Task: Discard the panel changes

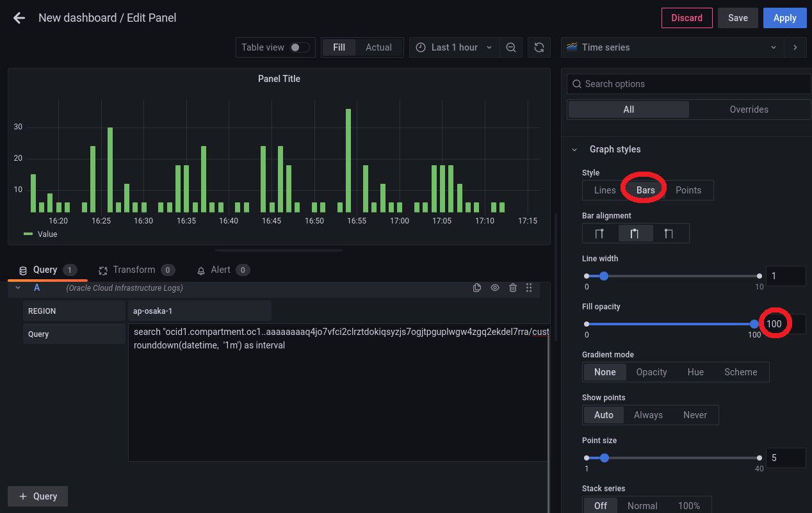Action: pyautogui.click(x=686, y=18)
